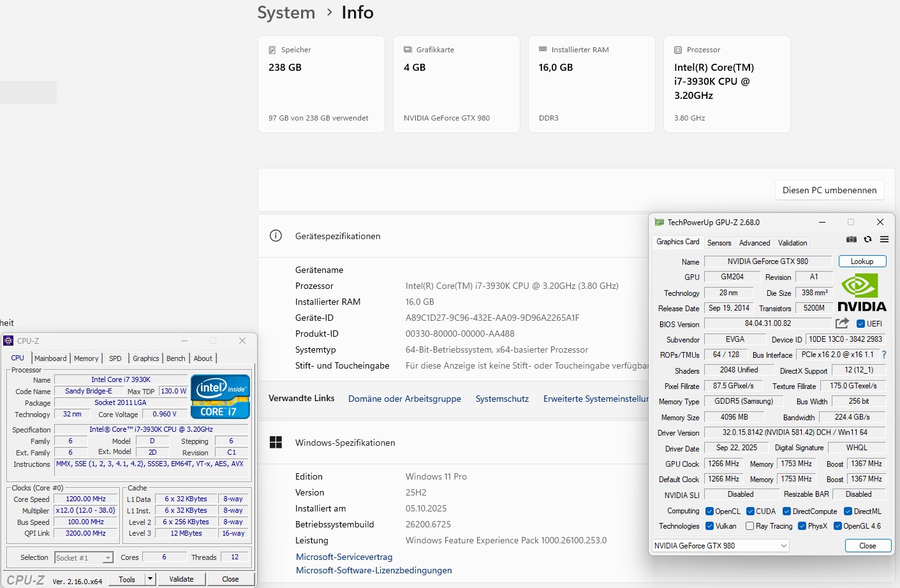900x588 pixels.
Task: Toggle the DirectML checkbox
Action: click(848, 511)
